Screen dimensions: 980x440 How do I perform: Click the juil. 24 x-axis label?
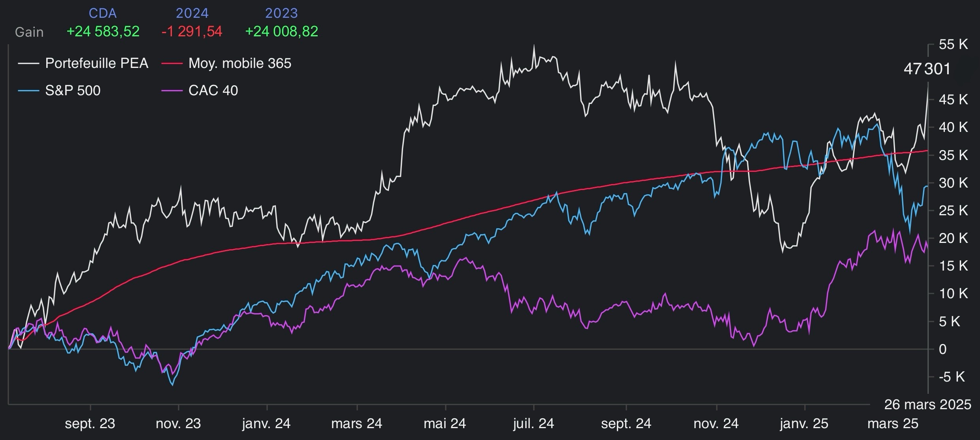(533, 424)
